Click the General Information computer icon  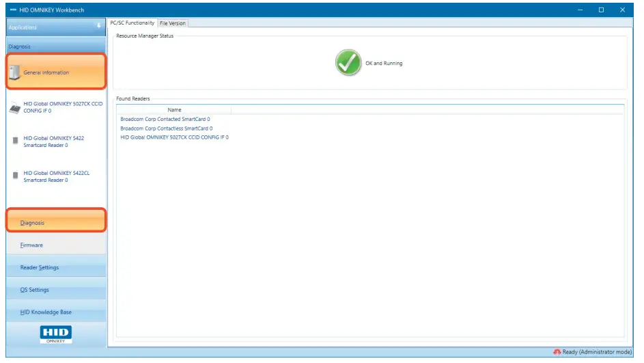tap(14, 72)
